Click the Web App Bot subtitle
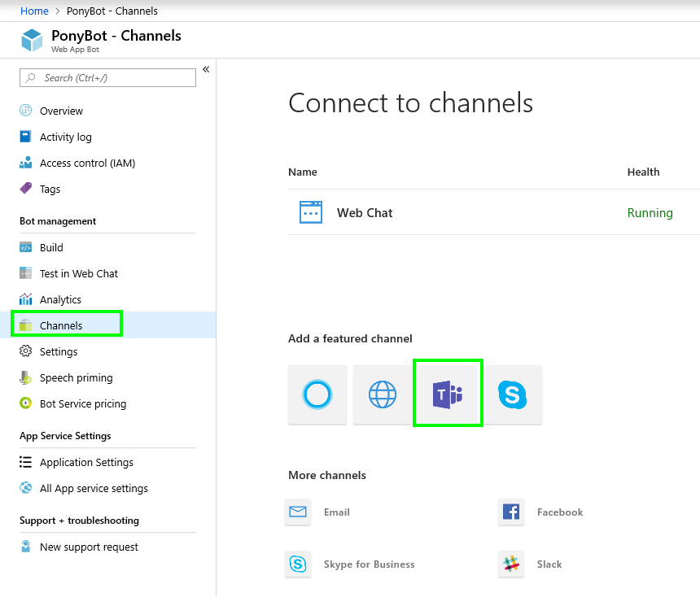This screenshot has height=597, width=700. (75, 50)
